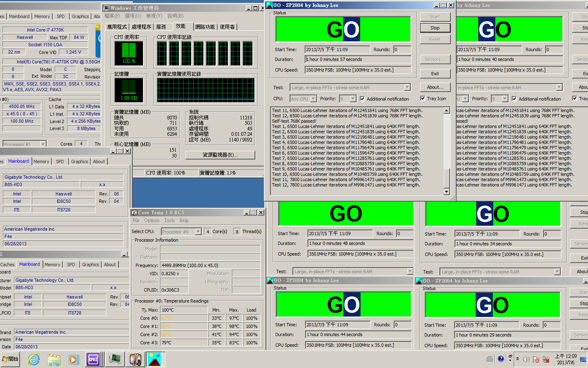Click the Core Temp title bar thermometer icon
This screenshot has height=368, width=588.
pyautogui.click(x=134, y=213)
